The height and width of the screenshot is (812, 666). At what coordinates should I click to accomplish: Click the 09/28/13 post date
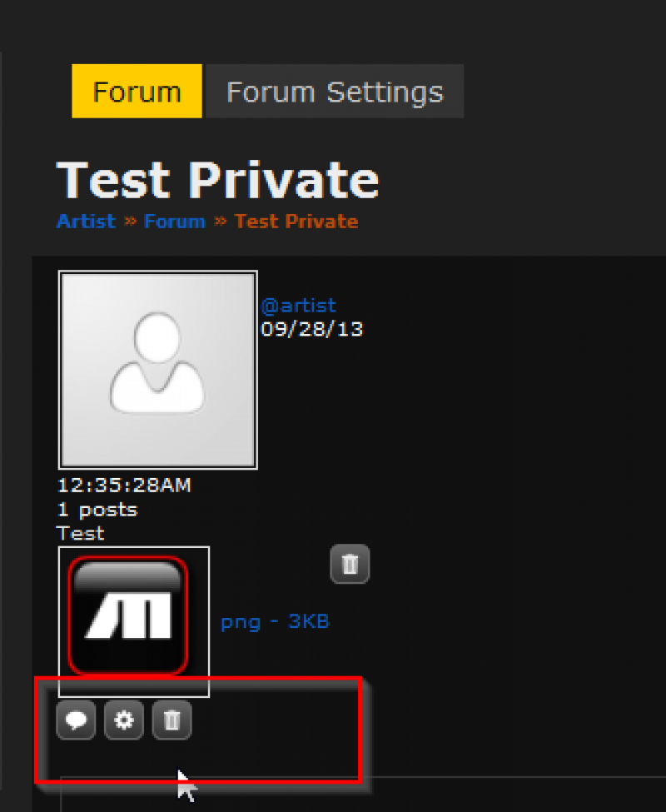312,329
